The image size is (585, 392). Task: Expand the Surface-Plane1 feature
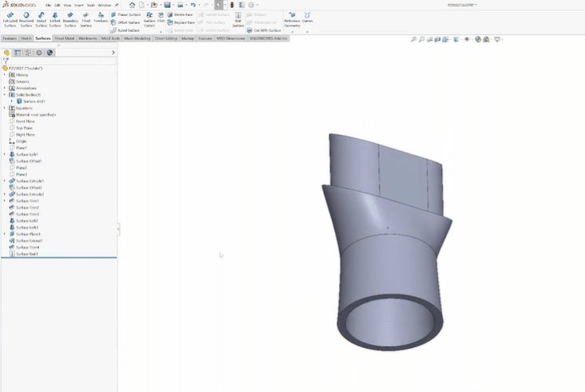tap(5, 234)
